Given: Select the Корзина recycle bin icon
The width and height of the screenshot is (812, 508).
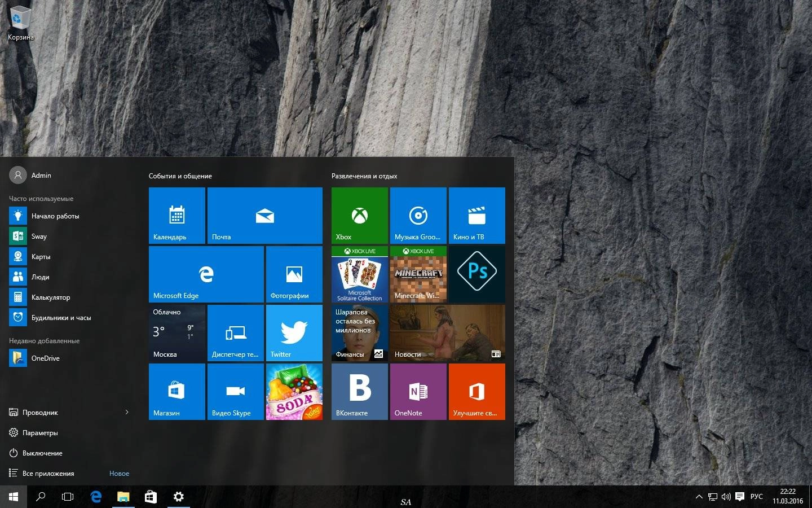Looking at the screenshot, I should [x=21, y=23].
